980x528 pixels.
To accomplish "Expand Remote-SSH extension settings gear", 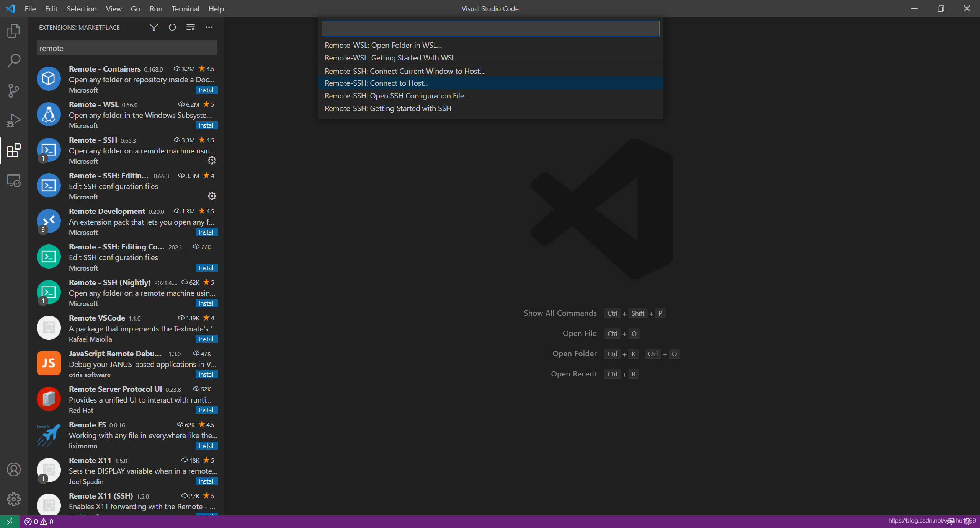I will point(212,161).
